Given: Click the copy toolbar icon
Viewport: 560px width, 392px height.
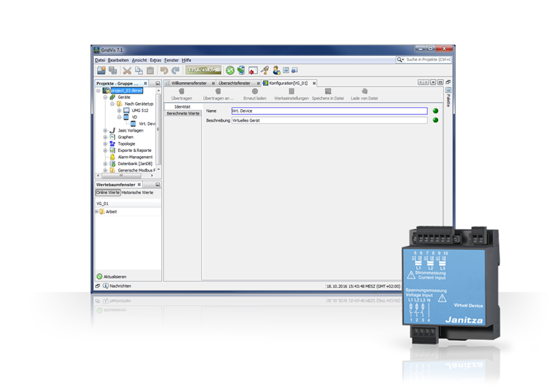Looking at the screenshot, I should 139,70.
